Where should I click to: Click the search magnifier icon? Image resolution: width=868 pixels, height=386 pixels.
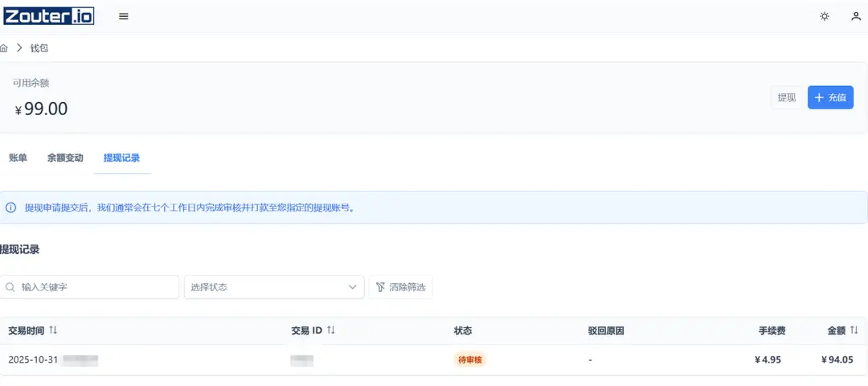[x=10, y=287]
